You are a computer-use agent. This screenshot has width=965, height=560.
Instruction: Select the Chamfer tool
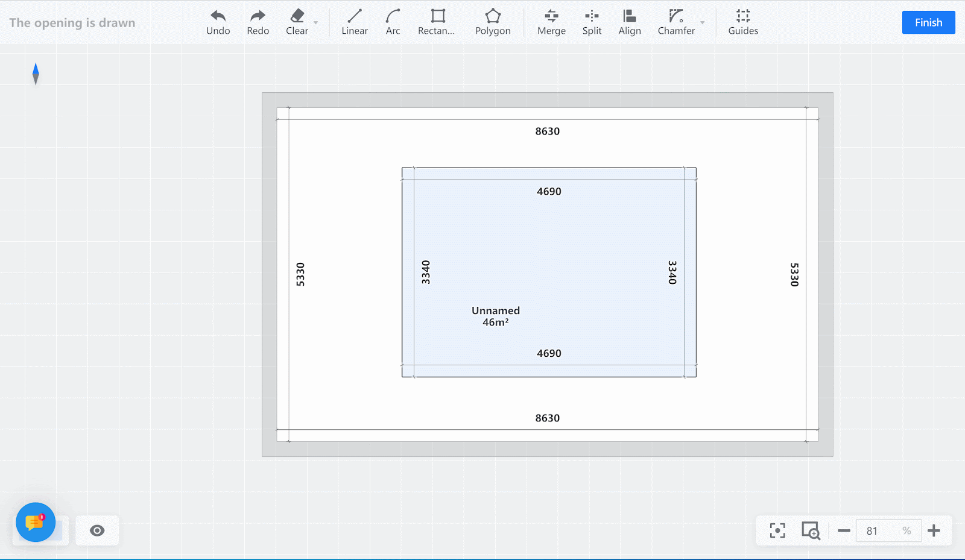tap(675, 16)
